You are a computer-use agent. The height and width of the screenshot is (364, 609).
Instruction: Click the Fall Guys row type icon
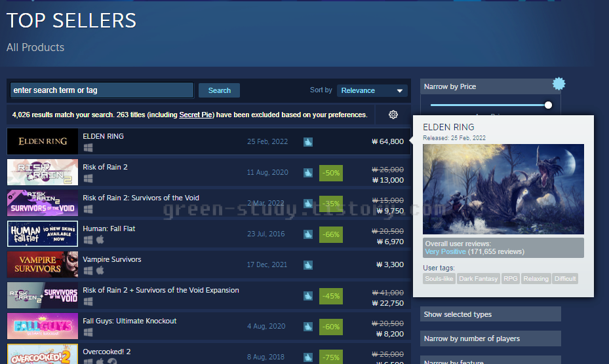coord(308,327)
